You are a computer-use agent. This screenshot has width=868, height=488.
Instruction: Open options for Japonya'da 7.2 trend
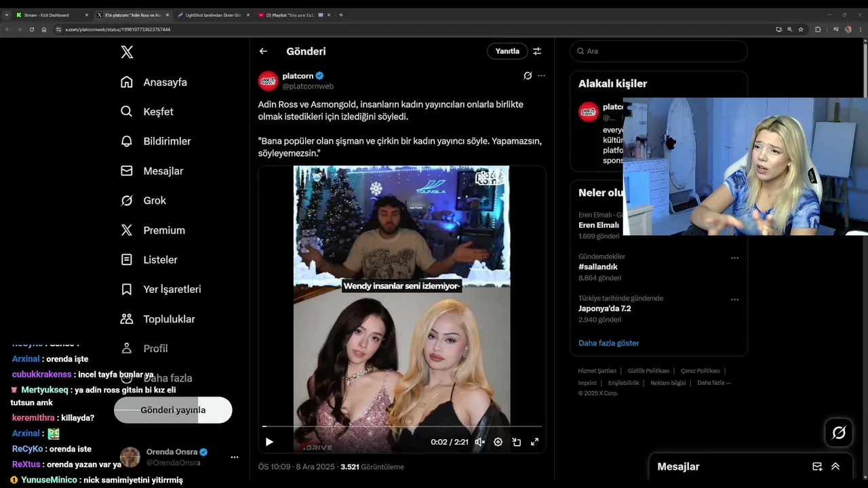click(x=734, y=299)
